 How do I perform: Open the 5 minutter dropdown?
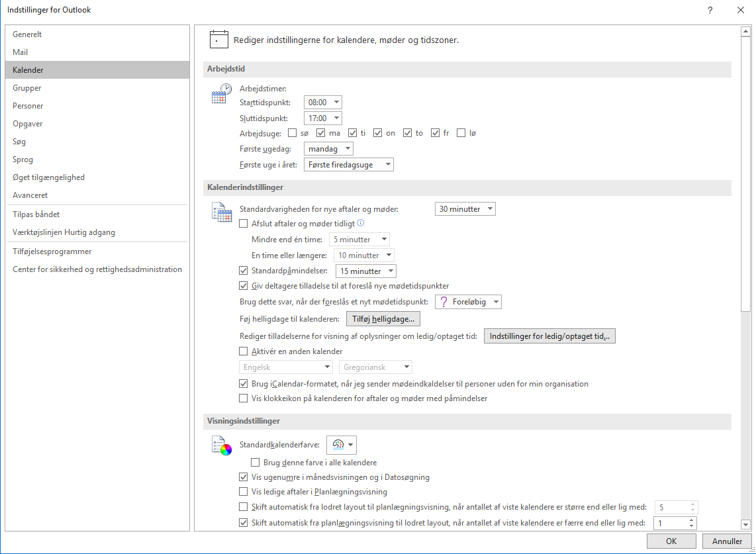click(x=359, y=239)
